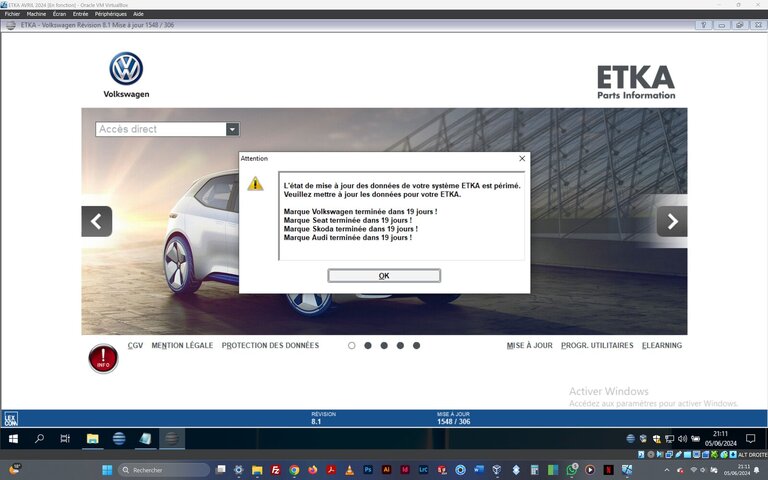
Task: Open Google Chrome on the host taskbar
Action: [294, 470]
